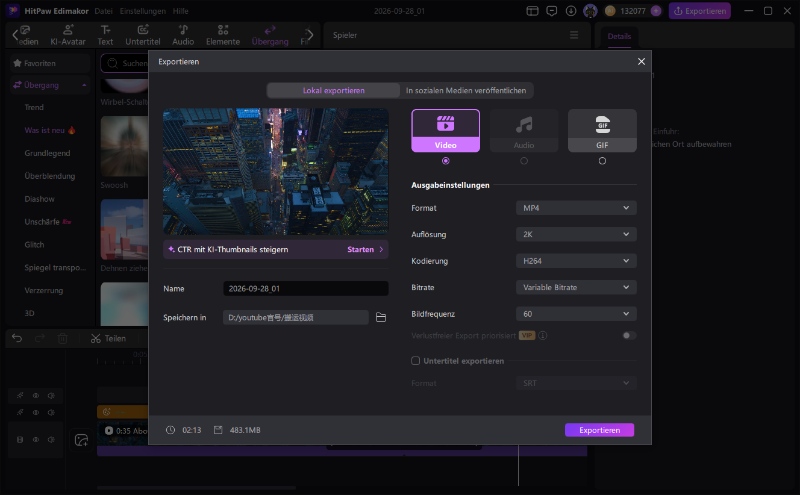
Task: Choose the Video export type card
Action: [445, 131]
